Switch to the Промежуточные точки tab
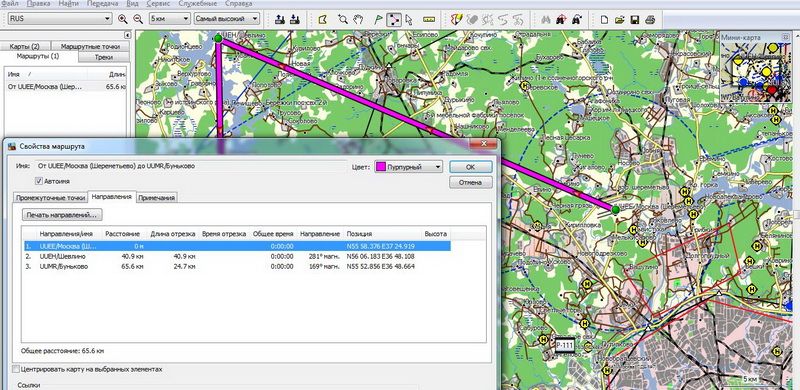 50,198
